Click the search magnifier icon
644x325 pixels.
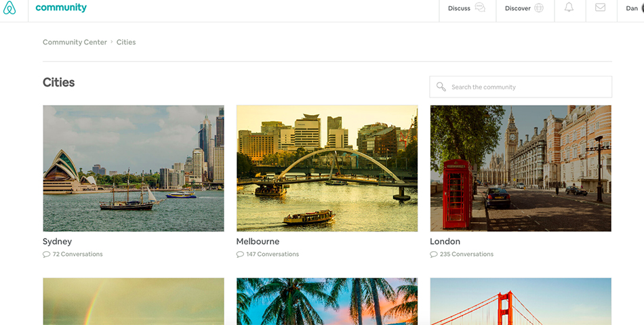click(441, 87)
